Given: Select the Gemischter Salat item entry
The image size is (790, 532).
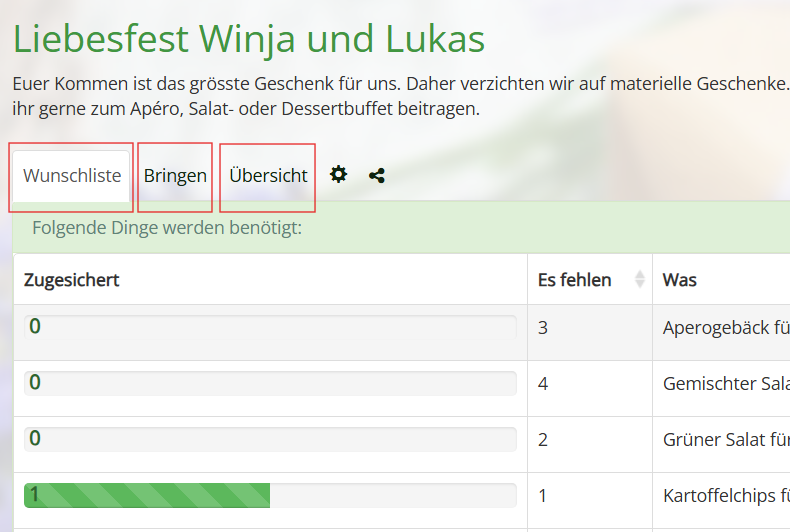Looking at the screenshot, I should pos(725,383).
